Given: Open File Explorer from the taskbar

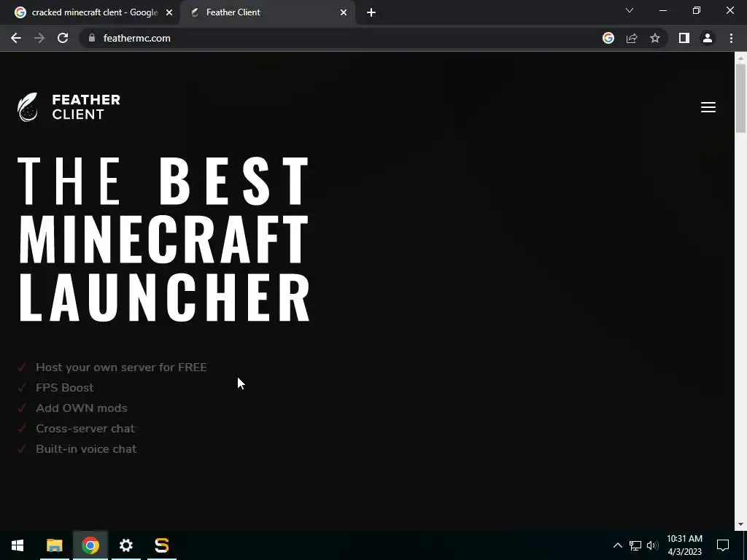Looking at the screenshot, I should (54, 545).
